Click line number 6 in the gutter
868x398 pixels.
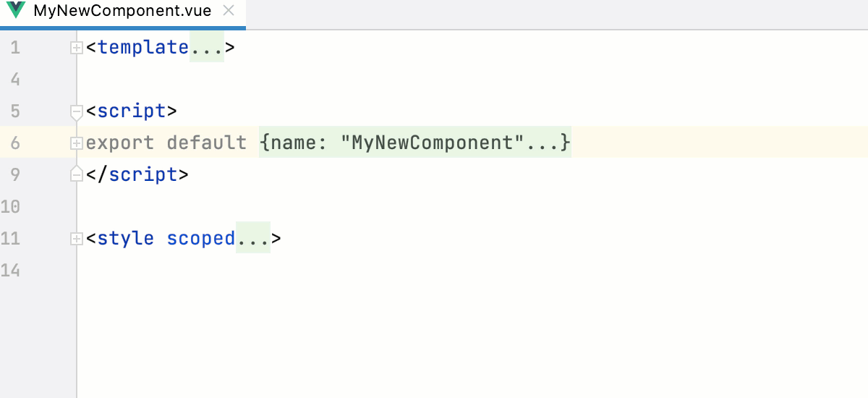click(16, 143)
